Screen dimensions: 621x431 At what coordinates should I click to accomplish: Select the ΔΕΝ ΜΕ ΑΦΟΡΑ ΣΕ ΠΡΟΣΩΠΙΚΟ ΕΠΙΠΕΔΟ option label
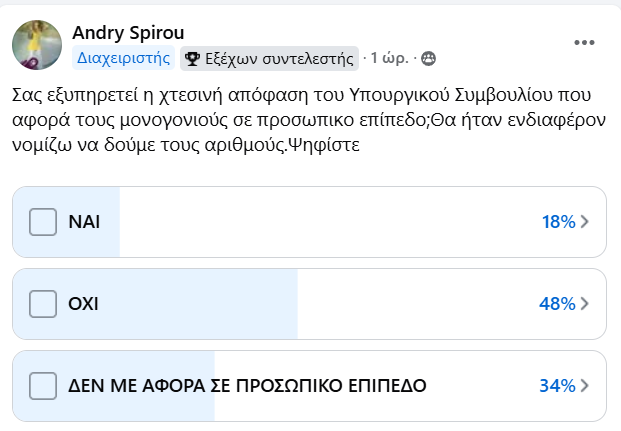247,386
